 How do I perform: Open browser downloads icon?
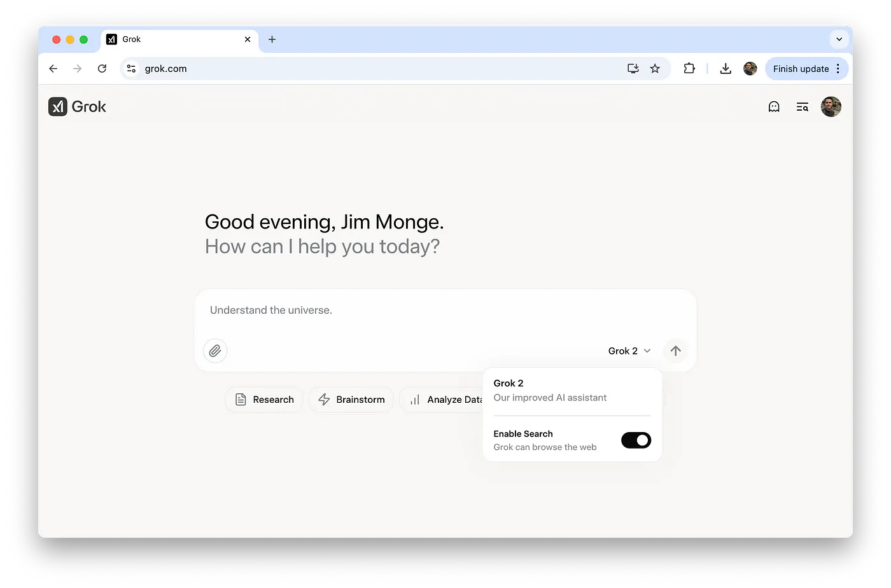726,69
